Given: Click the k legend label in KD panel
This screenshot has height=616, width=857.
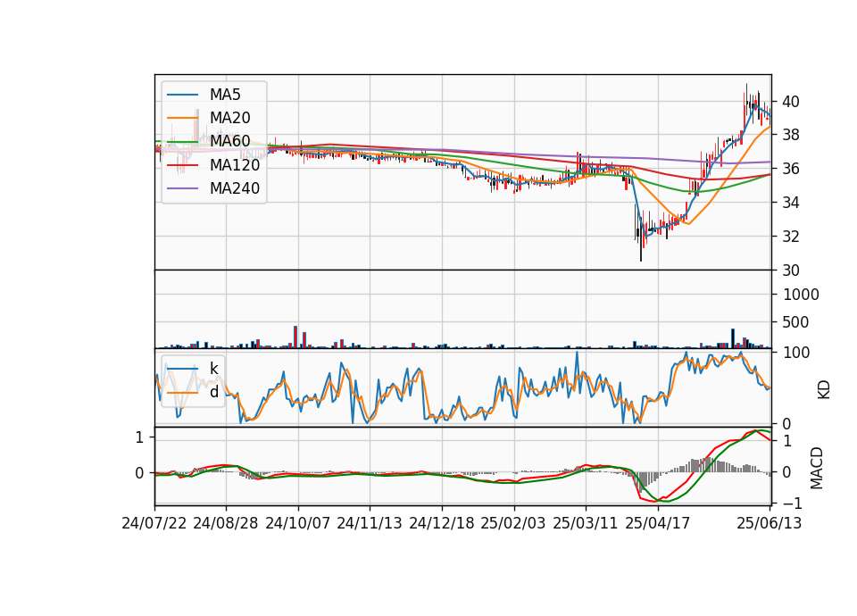Looking at the screenshot, I should coord(213,369).
